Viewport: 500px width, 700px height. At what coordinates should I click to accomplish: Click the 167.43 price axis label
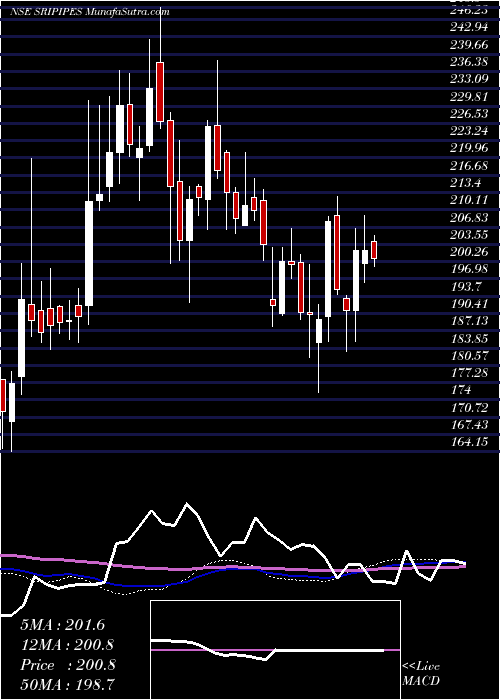coord(468,424)
